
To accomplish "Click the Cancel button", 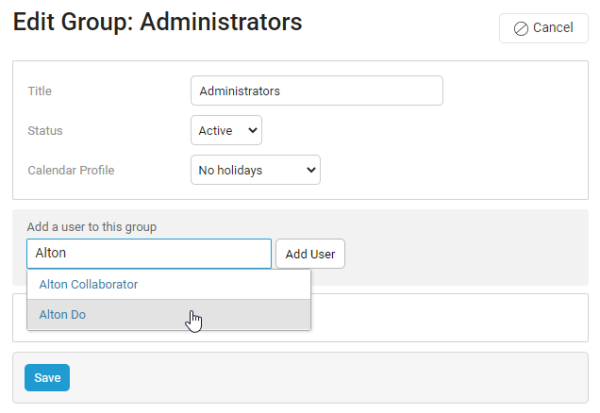I will 543,28.
